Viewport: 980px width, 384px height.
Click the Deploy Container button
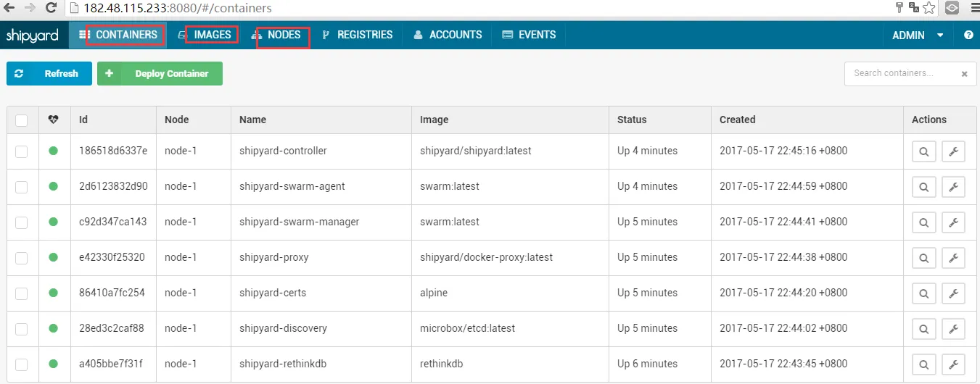tap(160, 74)
